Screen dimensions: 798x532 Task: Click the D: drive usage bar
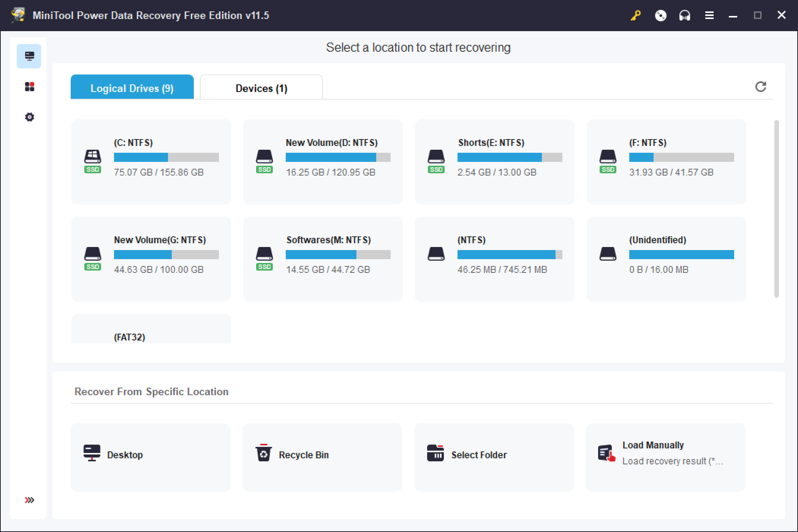(x=338, y=157)
